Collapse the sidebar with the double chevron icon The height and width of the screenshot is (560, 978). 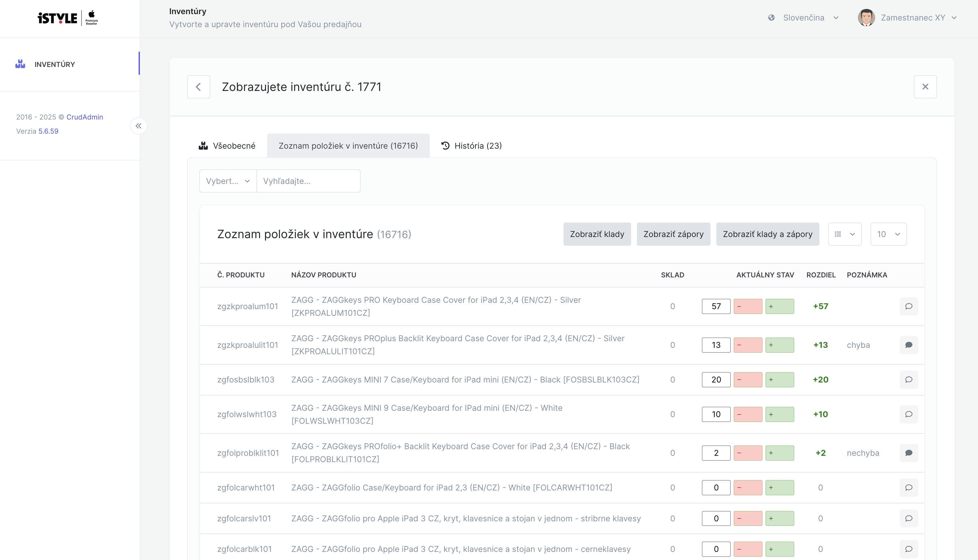pos(139,126)
